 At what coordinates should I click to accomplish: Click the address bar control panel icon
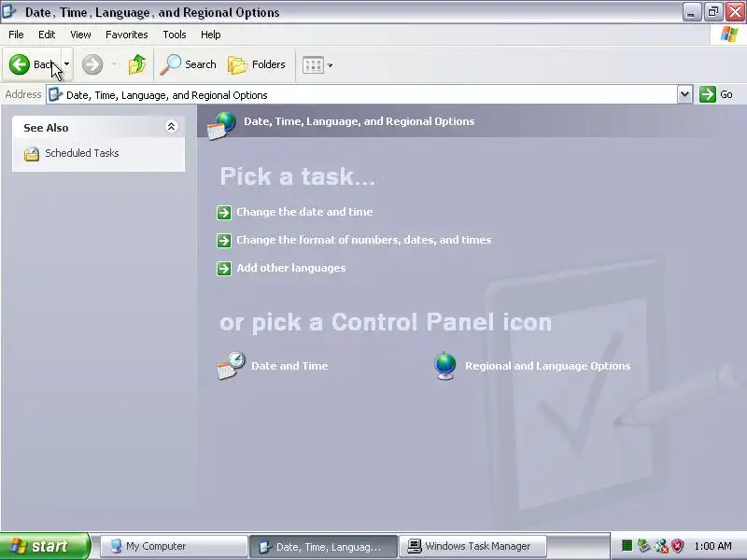pyautogui.click(x=56, y=94)
